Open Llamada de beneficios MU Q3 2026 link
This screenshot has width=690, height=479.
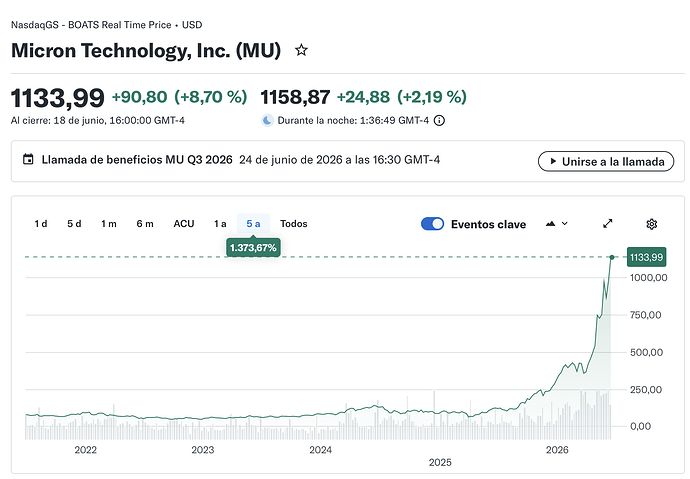[137, 160]
